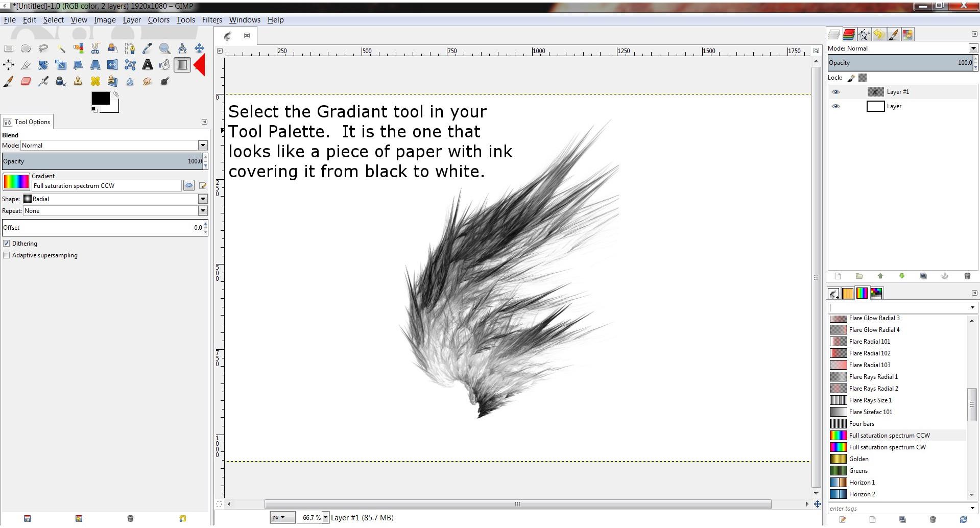Select the Move tool

click(x=200, y=49)
